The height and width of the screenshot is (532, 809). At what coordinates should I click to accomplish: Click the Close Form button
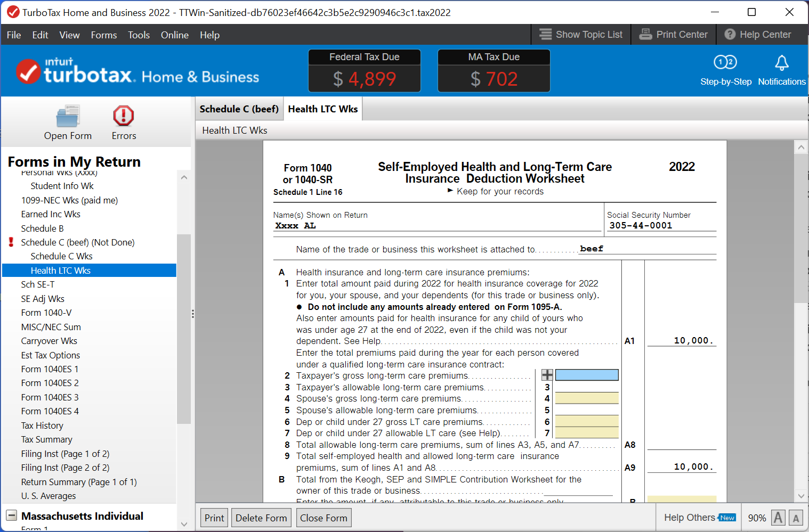pos(323,518)
